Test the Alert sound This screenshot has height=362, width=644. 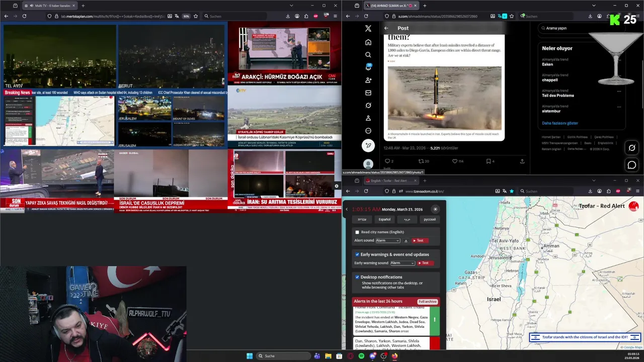[x=420, y=241]
